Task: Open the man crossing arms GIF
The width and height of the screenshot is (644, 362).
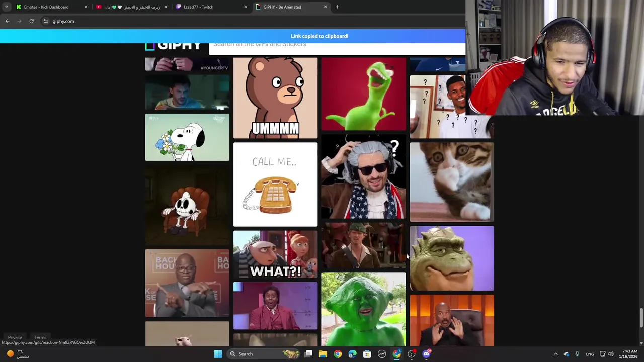Action: point(187,284)
